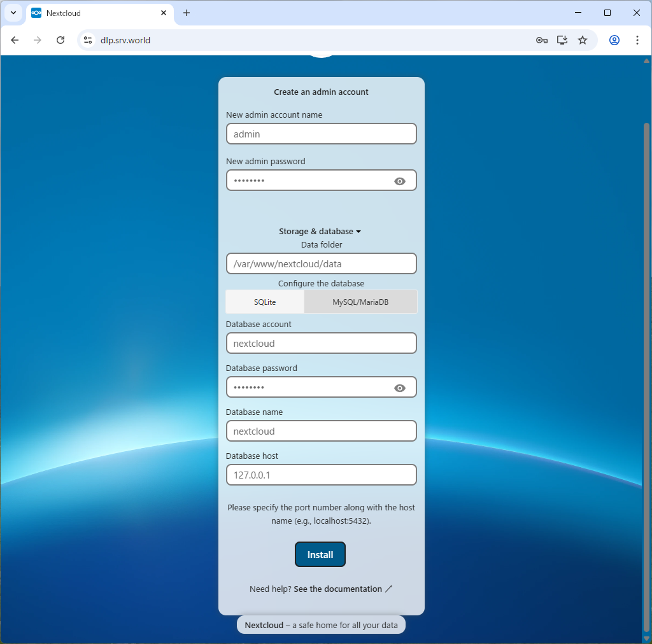
Task: Open 'See the documentation' link
Action: pos(338,589)
